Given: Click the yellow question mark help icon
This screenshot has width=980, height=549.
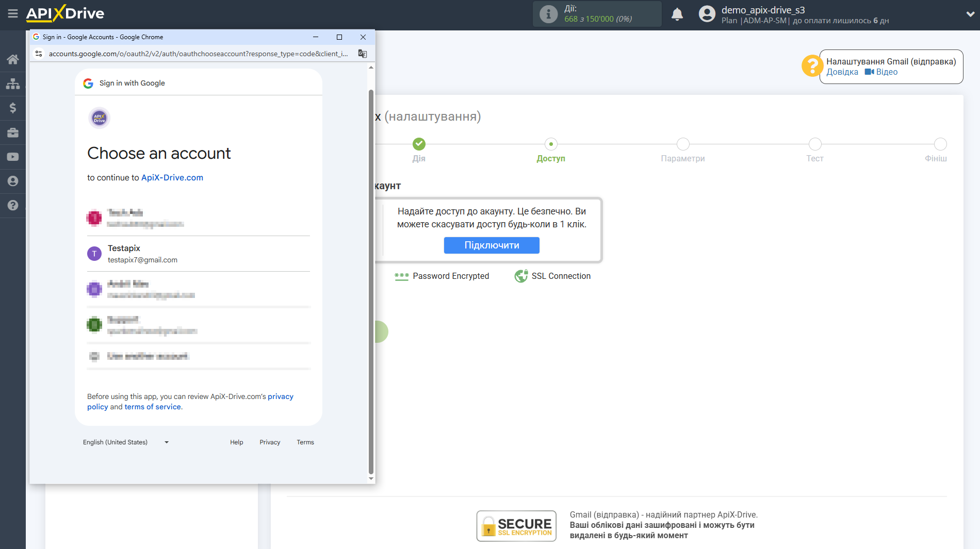Looking at the screenshot, I should pos(812,66).
